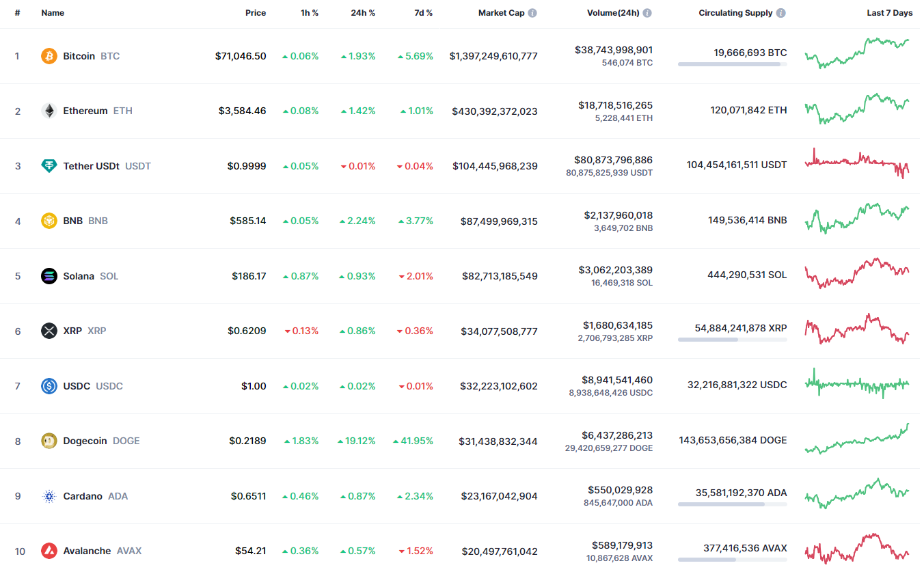Sort by the Name column header
Image resolution: width=924 pixels, height=574 pixels.
[53, 13]
